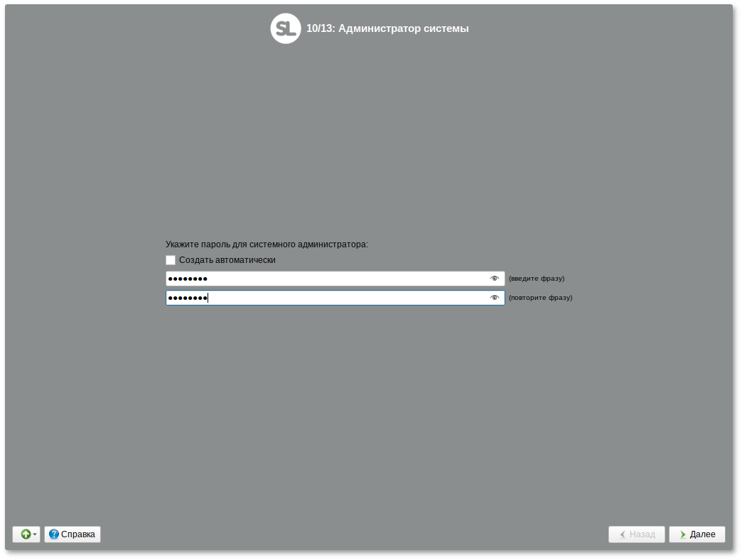This screenshot has width=742, height=560.
Task: Enable the "Создать автоматически" checkbox
Action: coord(171,260)
